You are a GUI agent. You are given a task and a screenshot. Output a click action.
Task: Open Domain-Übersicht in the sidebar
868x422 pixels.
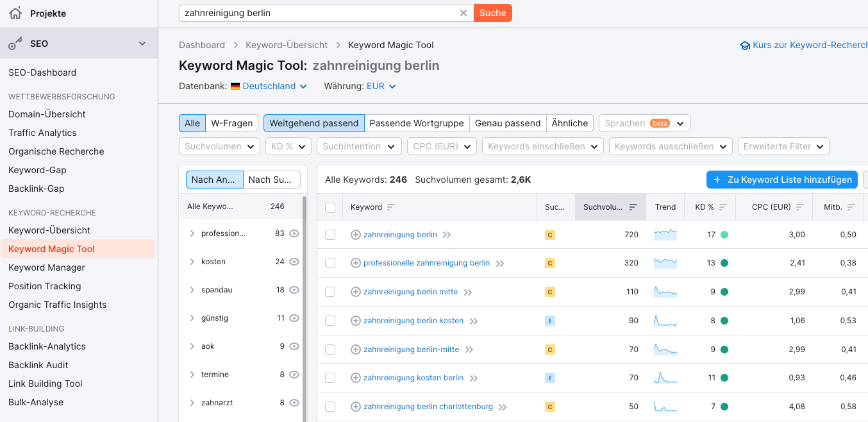(x=47, y=114)
